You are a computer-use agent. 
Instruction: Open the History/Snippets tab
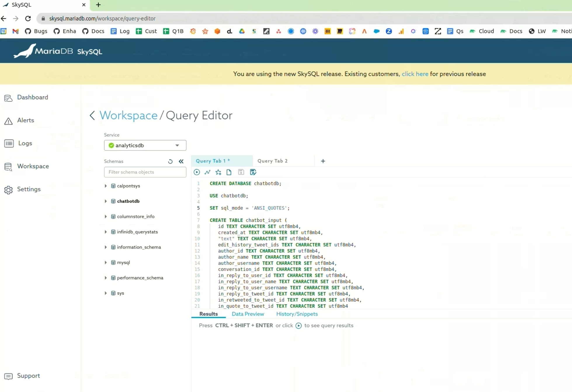(297, 314)
